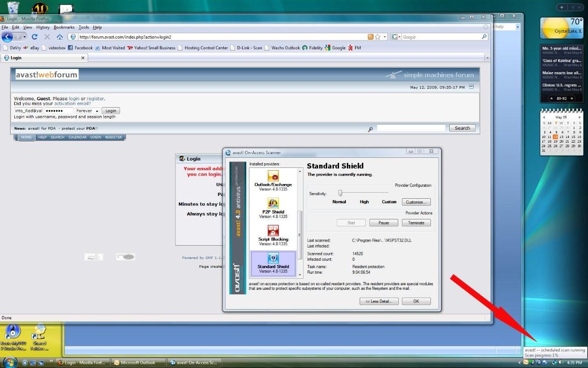
Task: Click the forum search text field
Action: point(411,128)
